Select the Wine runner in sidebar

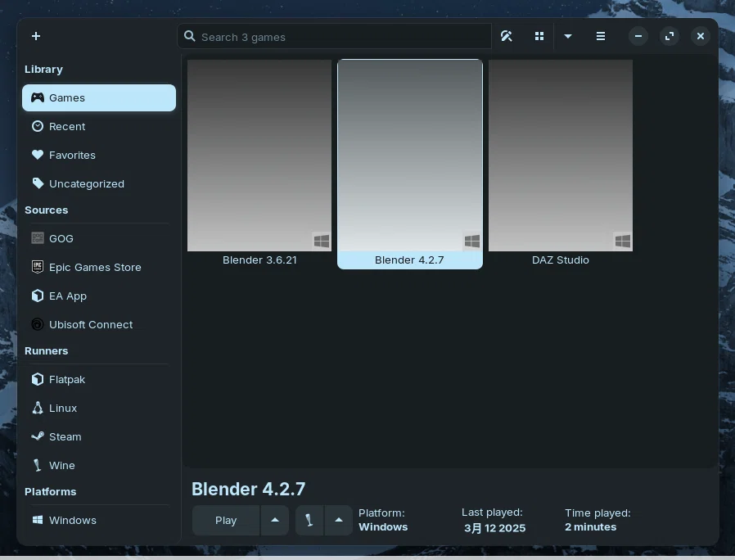click(x=99, y=465)
